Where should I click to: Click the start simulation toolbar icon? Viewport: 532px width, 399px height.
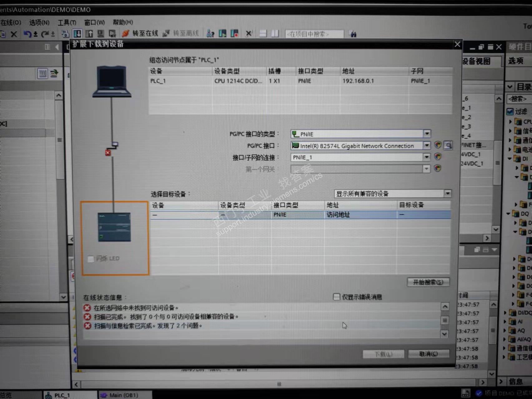pyautogui.click(x=101, y=33)
